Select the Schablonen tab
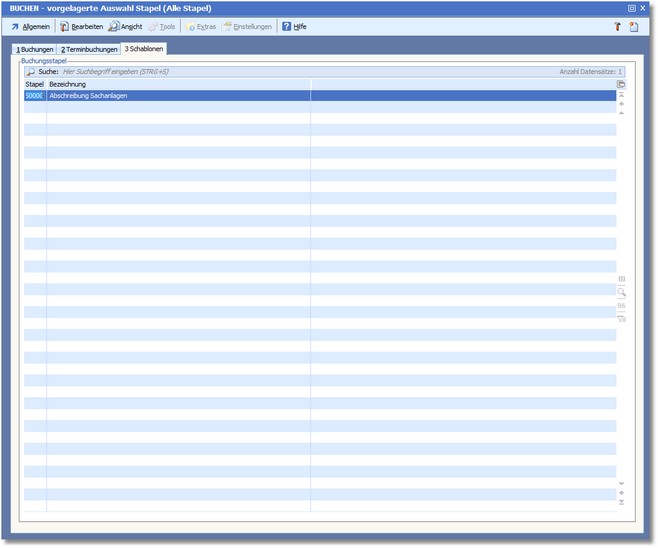 click(144, 49)
